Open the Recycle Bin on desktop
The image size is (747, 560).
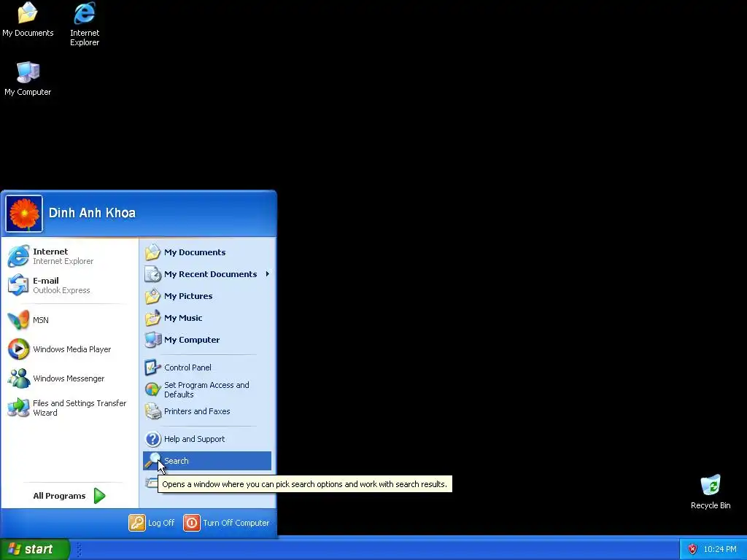[711, 492]
